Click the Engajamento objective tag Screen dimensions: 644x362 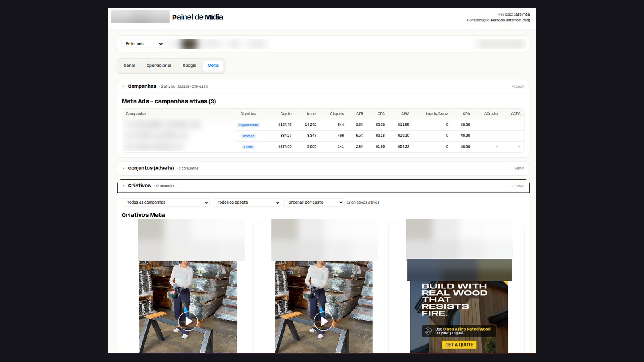248,125
